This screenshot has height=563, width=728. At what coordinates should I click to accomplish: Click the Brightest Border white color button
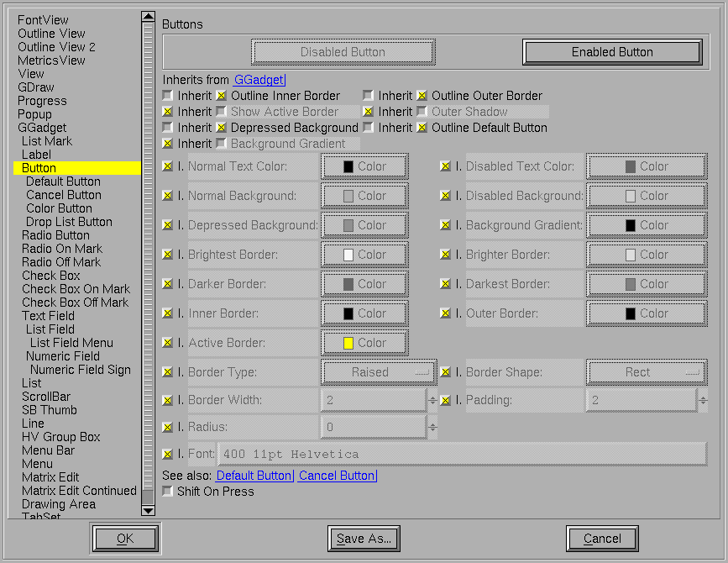click(364, 255)
